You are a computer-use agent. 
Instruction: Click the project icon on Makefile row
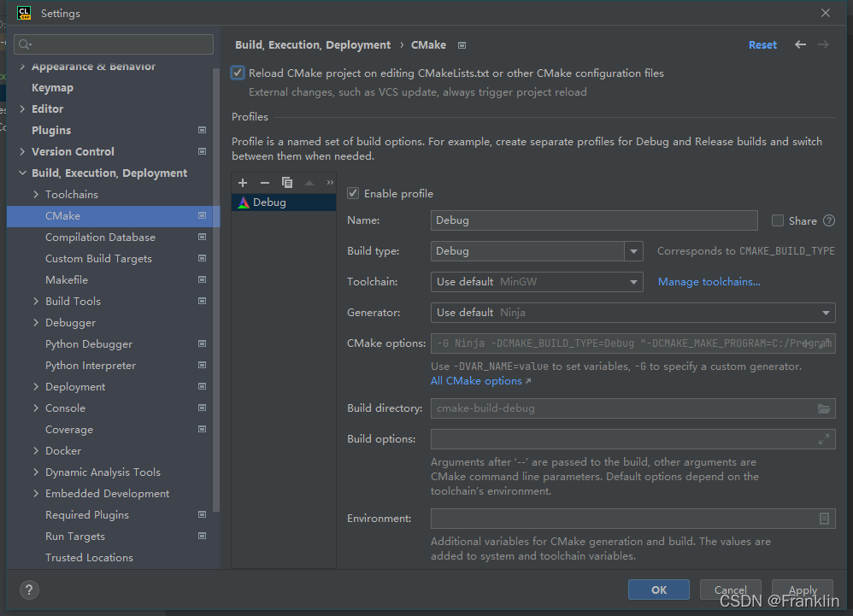tap(202, 279)
